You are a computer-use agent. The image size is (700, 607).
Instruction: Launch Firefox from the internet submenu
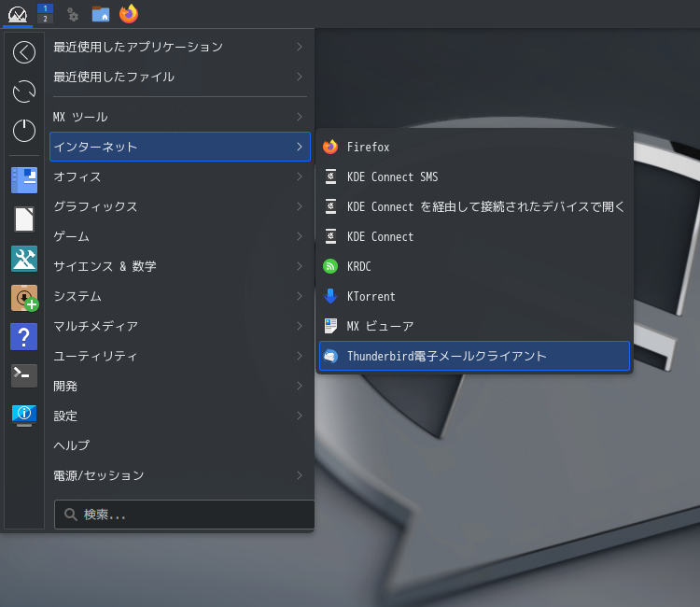pyautogui.click(x=474, y=147)
